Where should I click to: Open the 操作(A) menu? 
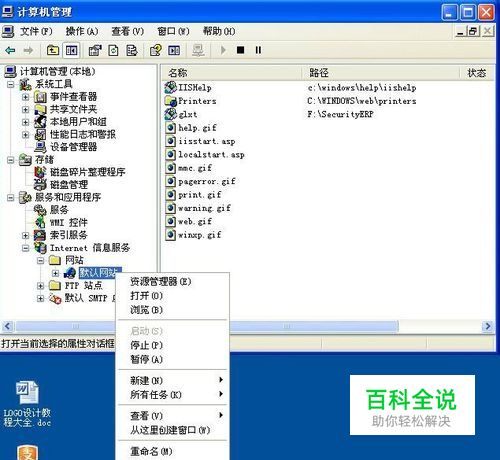pos(82,31)
